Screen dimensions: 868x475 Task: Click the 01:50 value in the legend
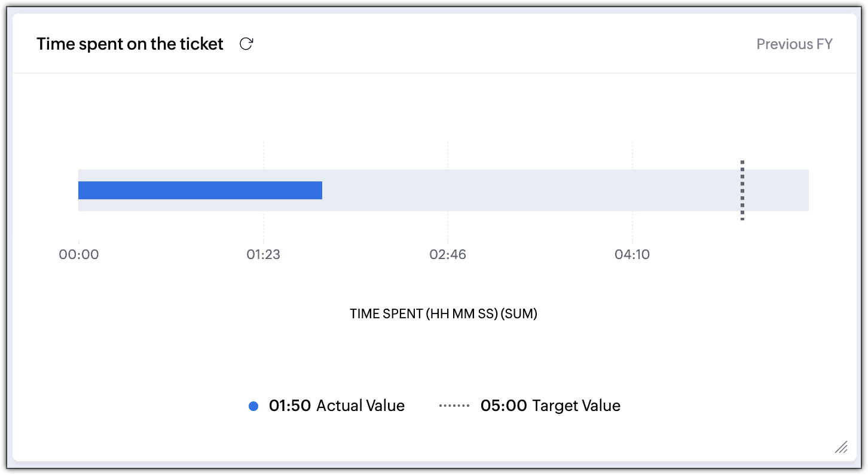click(290, 406)
